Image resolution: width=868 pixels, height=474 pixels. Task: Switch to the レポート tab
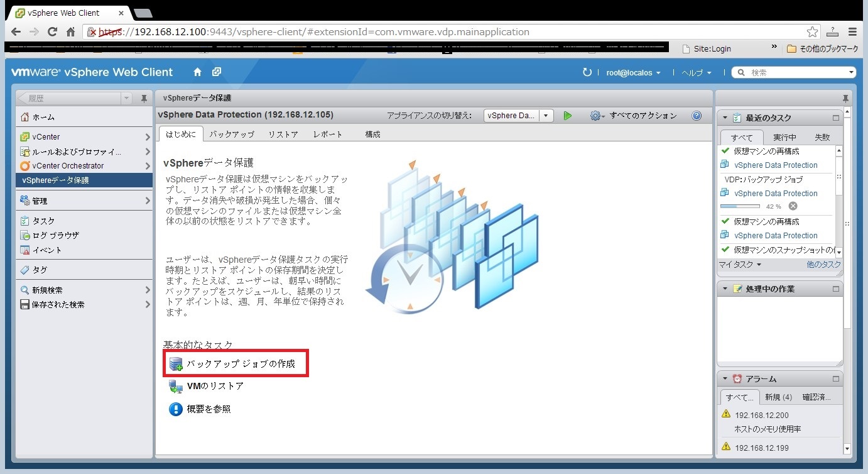[328, 134]
